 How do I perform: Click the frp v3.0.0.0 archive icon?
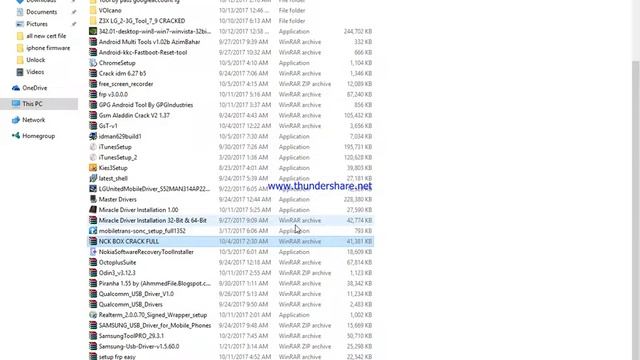click(x=93, y=94)
